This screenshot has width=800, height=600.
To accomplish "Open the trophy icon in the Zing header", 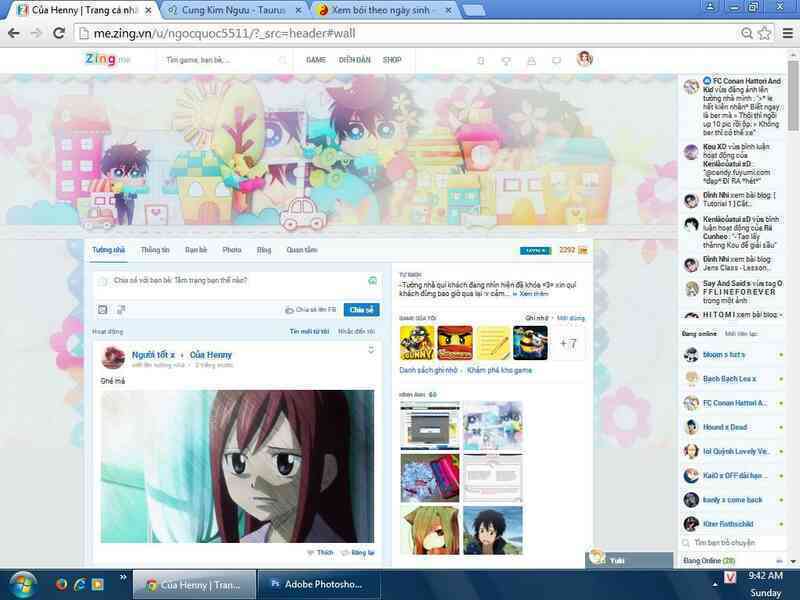I will click(506, 61).
